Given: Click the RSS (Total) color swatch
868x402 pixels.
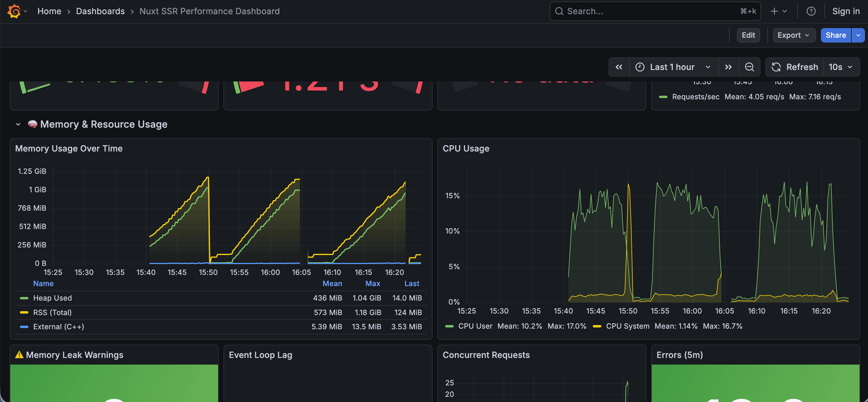Looking at the screenshot, I should click(24, 312).
